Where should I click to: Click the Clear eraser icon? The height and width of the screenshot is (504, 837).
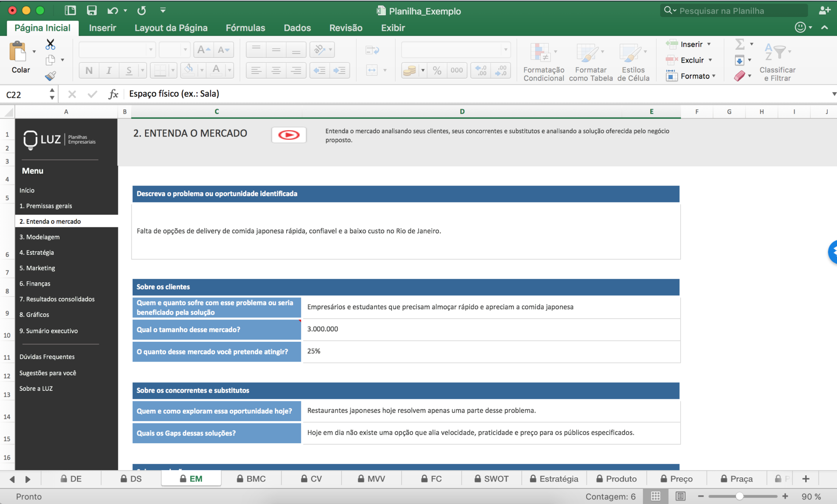pyautogui.click(x=740, y=76)
